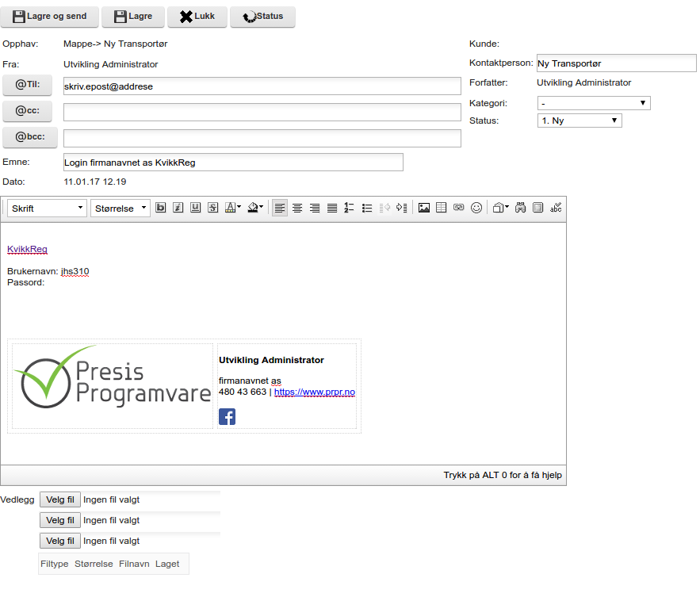Click the Lagre button
700x597 pixels.
(133, 17)
